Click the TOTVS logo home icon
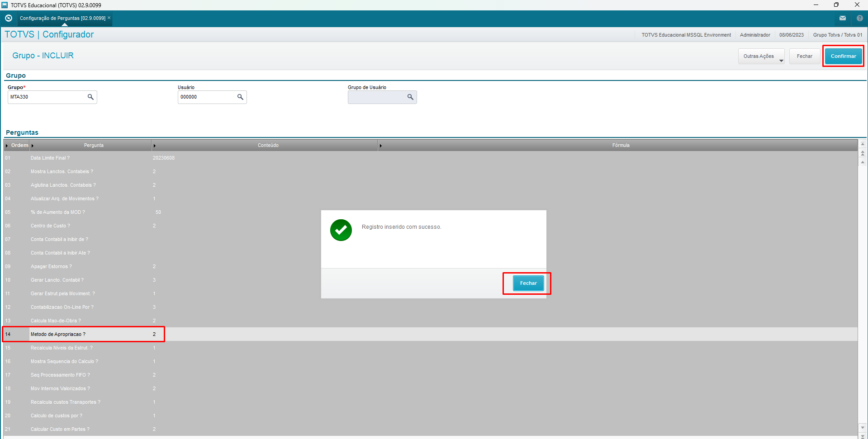868x439 pixels. 9,18
